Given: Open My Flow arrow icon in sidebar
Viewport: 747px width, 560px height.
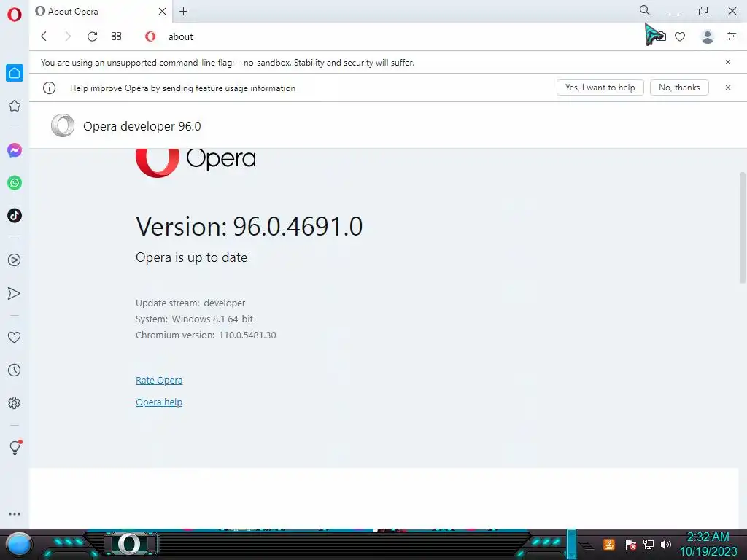Looking at the screenshot, I should (15, 293).
